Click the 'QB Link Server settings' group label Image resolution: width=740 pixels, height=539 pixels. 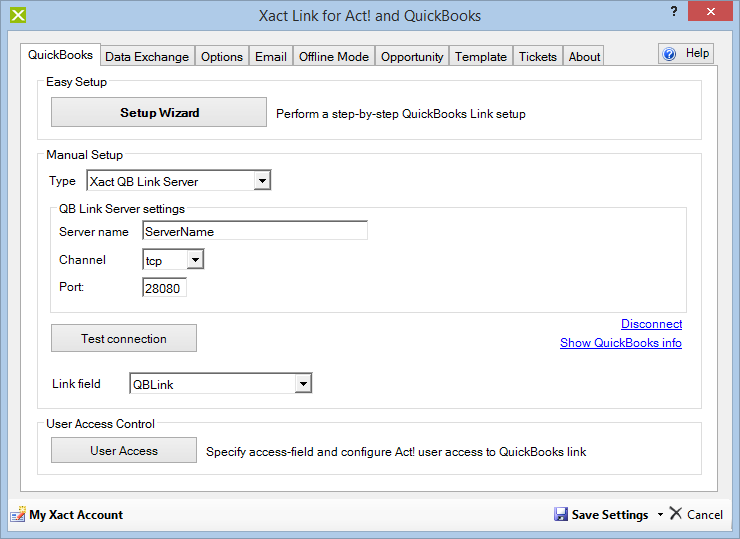point(122,209)
